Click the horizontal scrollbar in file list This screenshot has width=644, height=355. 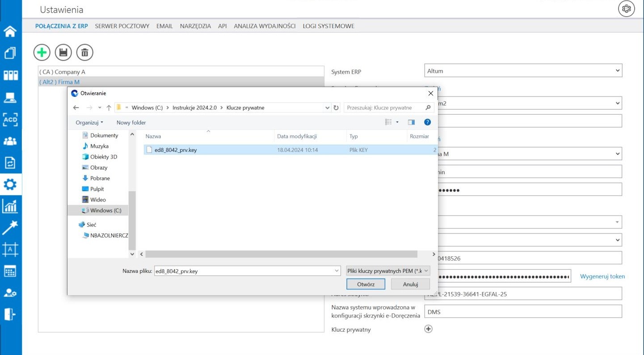(x=282, y=254)
